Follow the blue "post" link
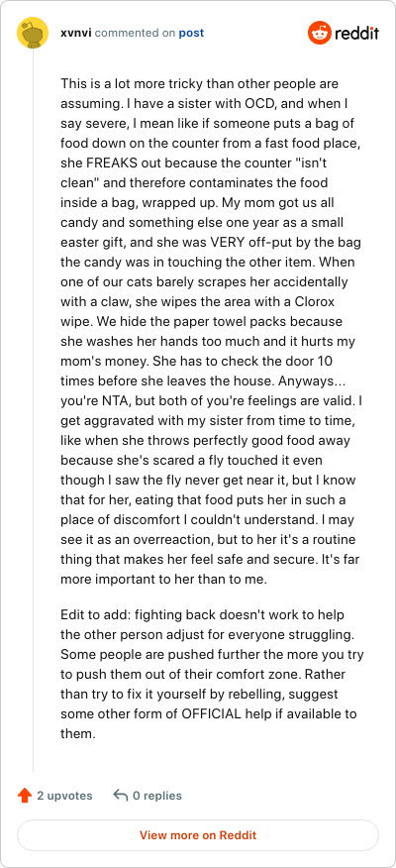This screenshot has height=868, width=396. tap(191, 34)
